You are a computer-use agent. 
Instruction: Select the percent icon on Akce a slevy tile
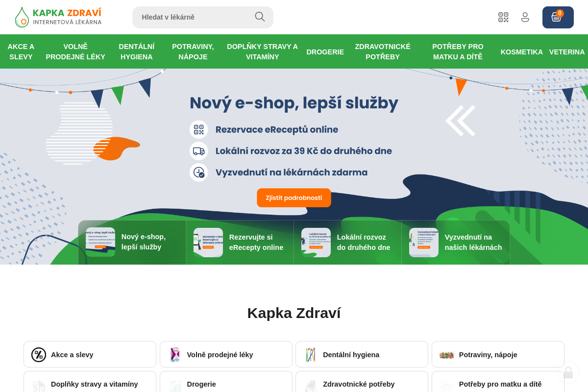click(38, 354)
